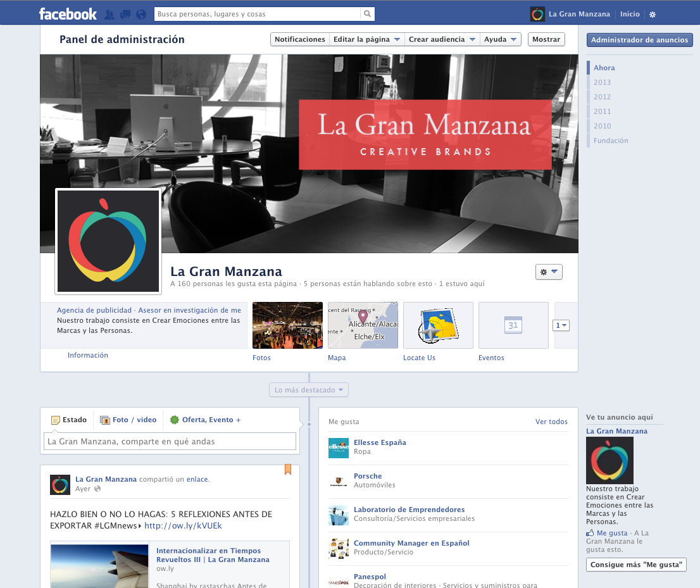Open the Locate Us app tile

(x=438, y=325)
